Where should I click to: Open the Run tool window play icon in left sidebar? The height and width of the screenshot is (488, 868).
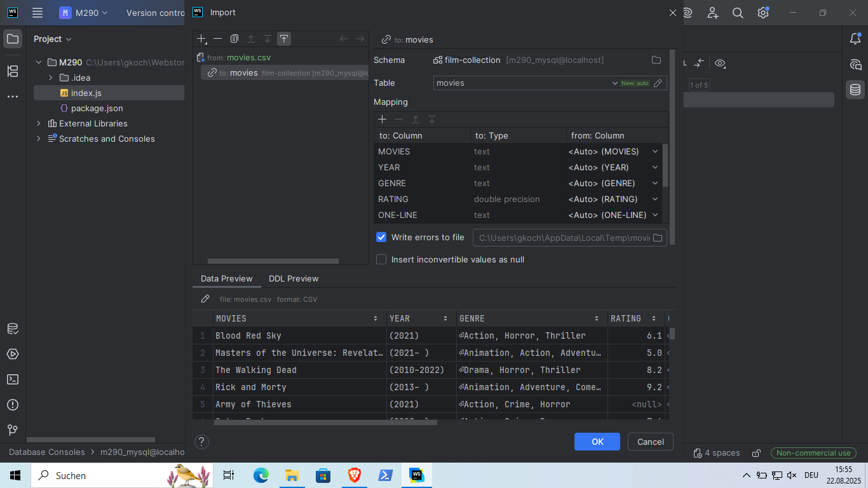[x=13, y=354]
